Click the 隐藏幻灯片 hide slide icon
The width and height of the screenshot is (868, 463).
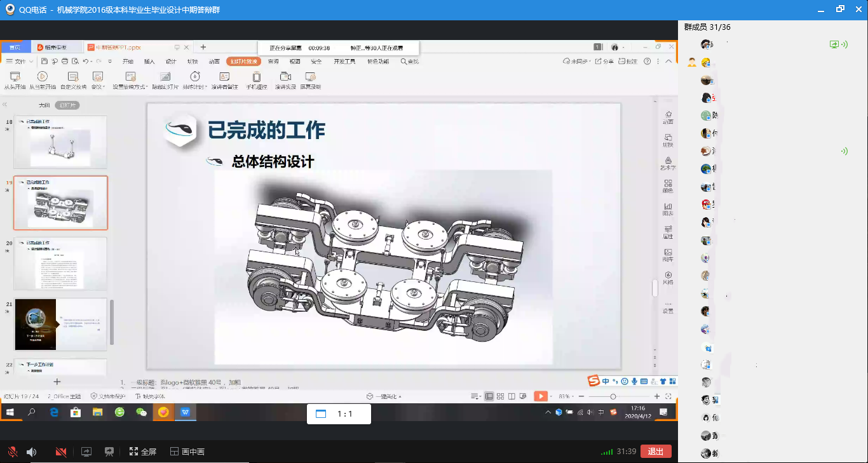click(x=165, y=77)
